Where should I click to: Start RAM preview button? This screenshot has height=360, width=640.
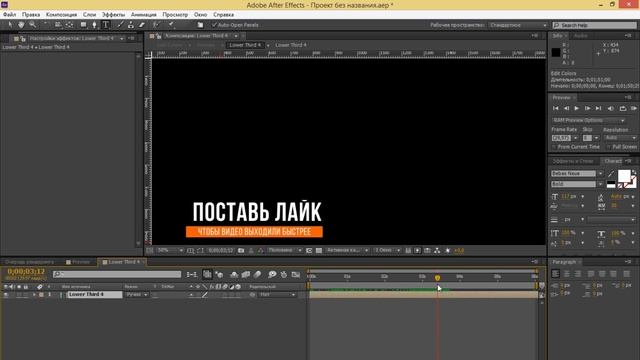click(633, 108)
